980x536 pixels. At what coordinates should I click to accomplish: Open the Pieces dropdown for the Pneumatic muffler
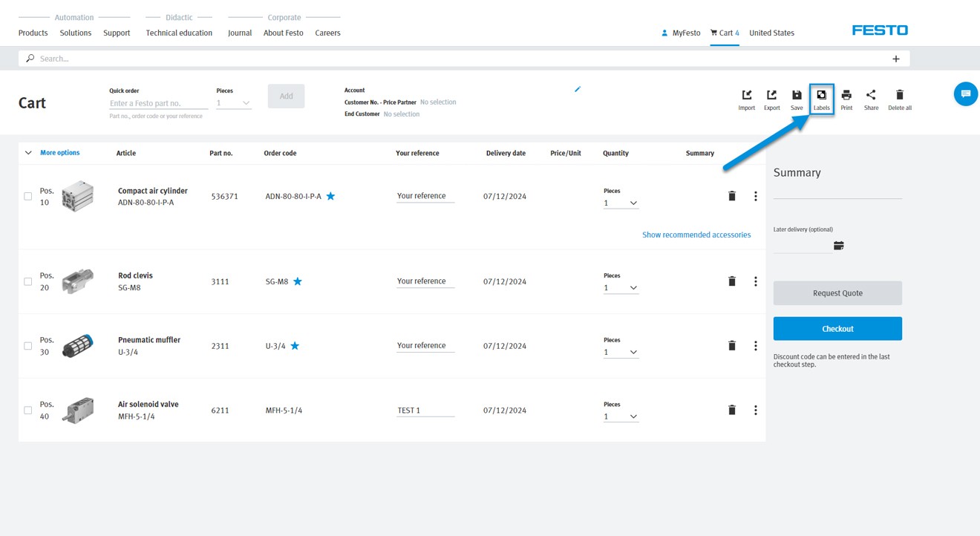tap(621, 352)
